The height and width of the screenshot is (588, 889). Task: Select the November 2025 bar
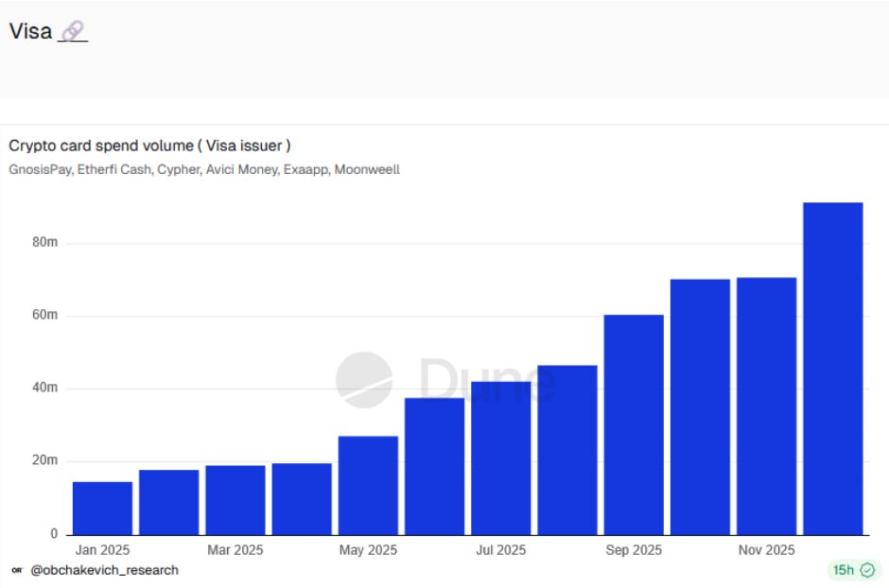[766, 406]
